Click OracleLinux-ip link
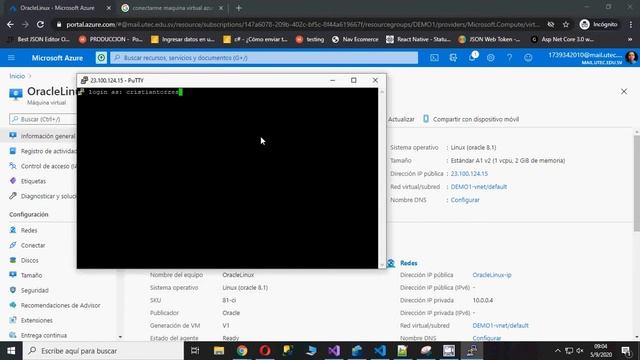The image size is (640, 360). [492, 275]
